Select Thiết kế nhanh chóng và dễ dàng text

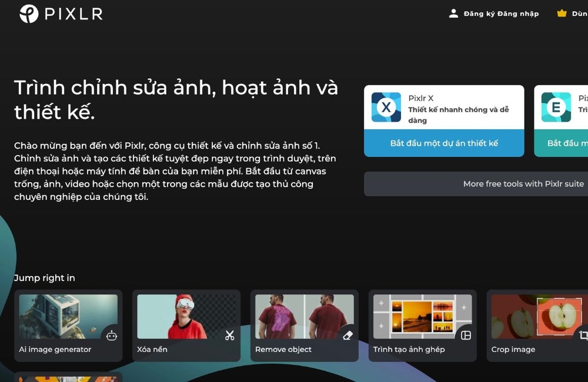tap(459, 115)
